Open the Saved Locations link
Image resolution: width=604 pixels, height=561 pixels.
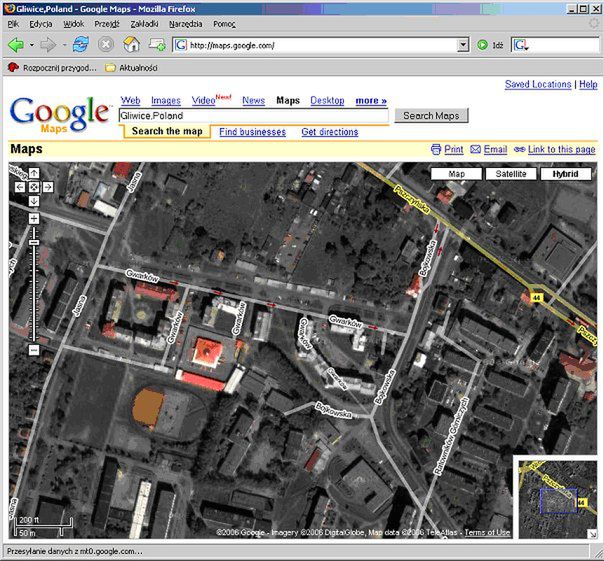pyautogui.click(x=538, y=84)
